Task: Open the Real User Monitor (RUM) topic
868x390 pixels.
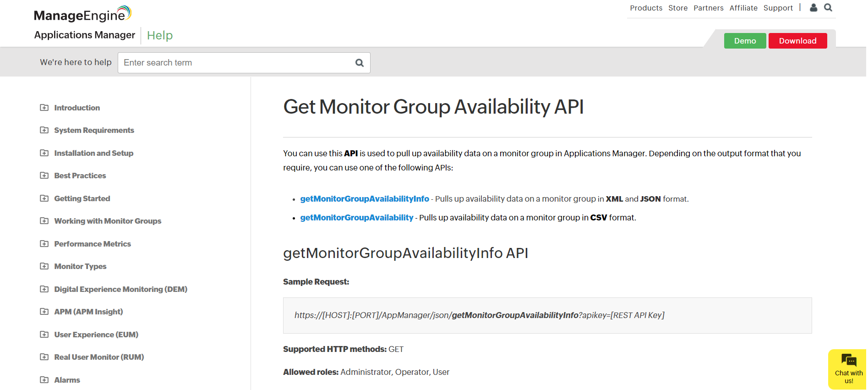Action: 99,357
